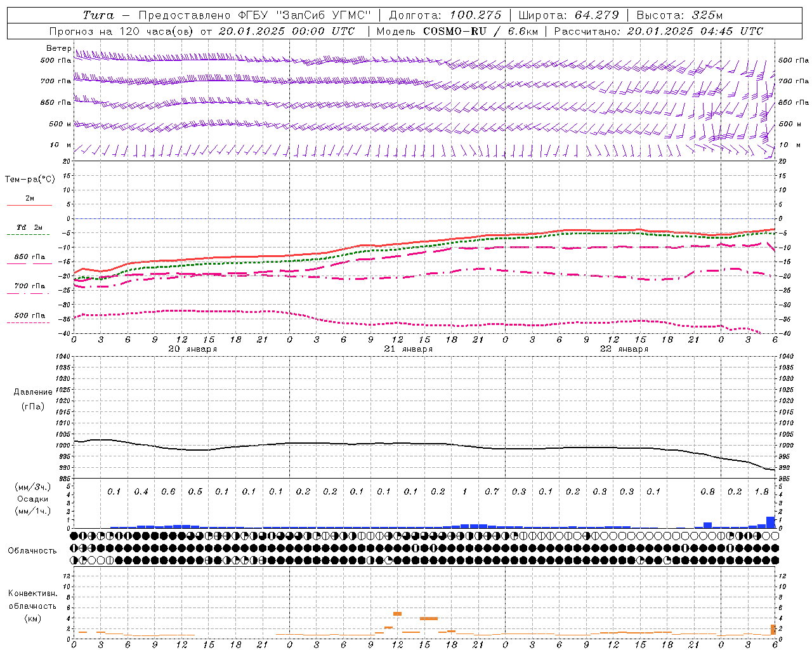Click the "0.6" three-hour precipitation value
The height and width of the screenshot is (650, 812).
[x=168, y=492]
